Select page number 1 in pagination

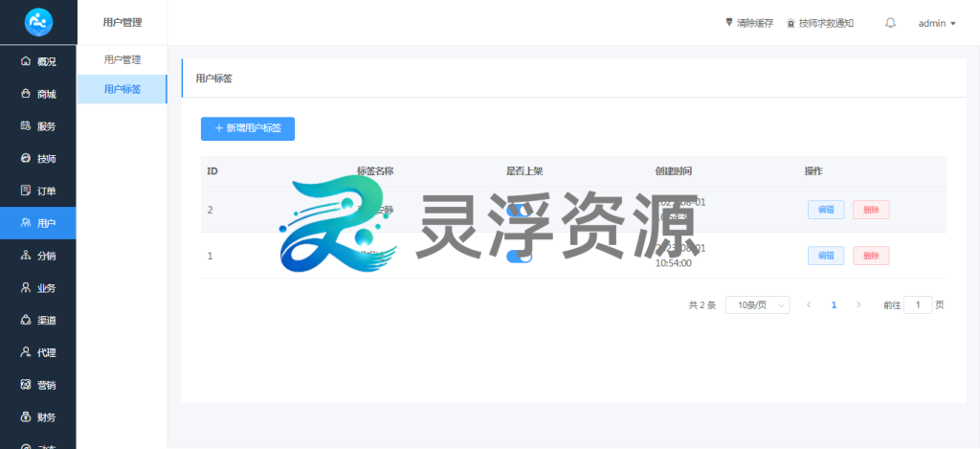834,304
